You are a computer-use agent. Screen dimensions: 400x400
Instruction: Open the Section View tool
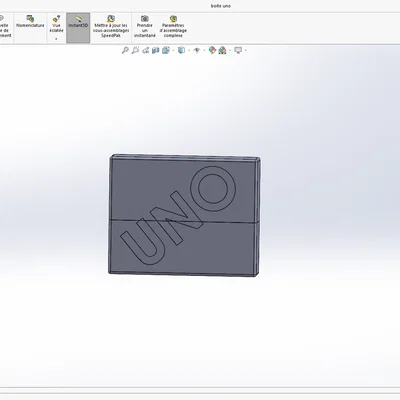(x=155, y=50)
